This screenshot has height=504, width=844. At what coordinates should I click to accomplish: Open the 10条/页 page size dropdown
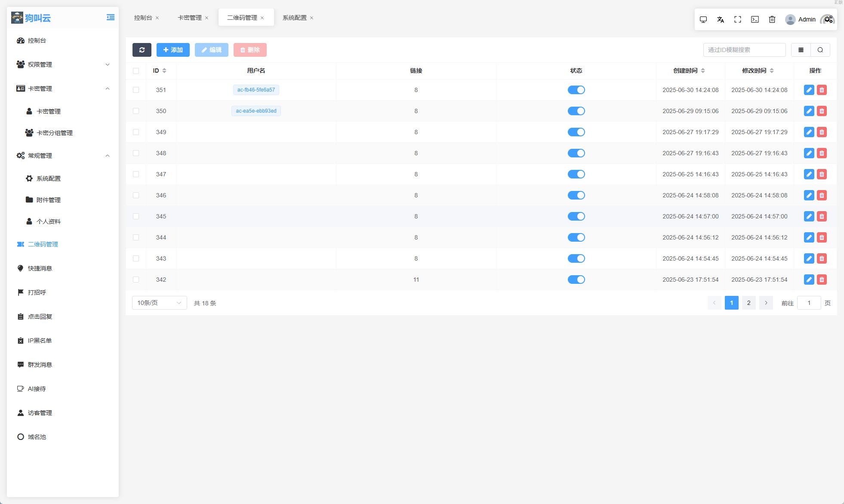click(159, 303)
